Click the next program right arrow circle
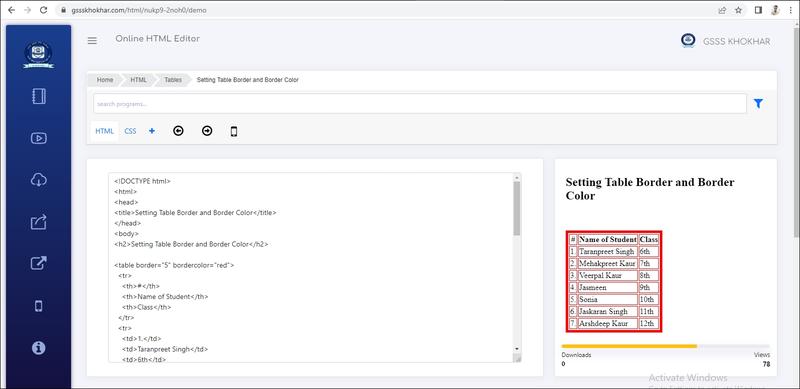Viewport: 800px width, 389px height. (x=207, y=131)
